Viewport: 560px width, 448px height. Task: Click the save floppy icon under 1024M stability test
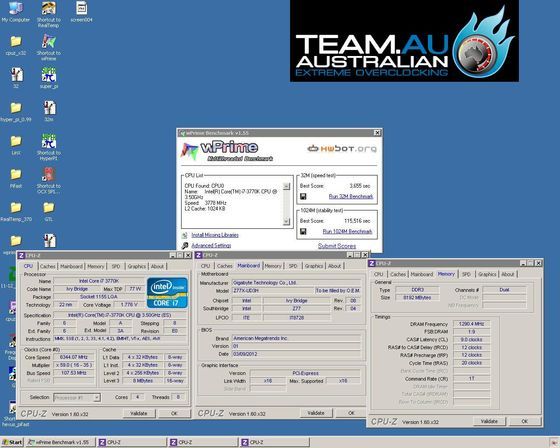tap(303, 232)
